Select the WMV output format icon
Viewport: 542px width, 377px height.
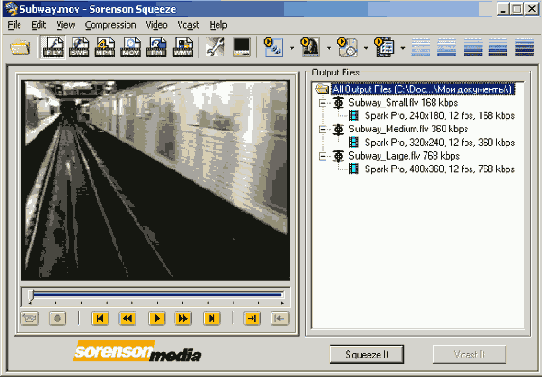183,47
